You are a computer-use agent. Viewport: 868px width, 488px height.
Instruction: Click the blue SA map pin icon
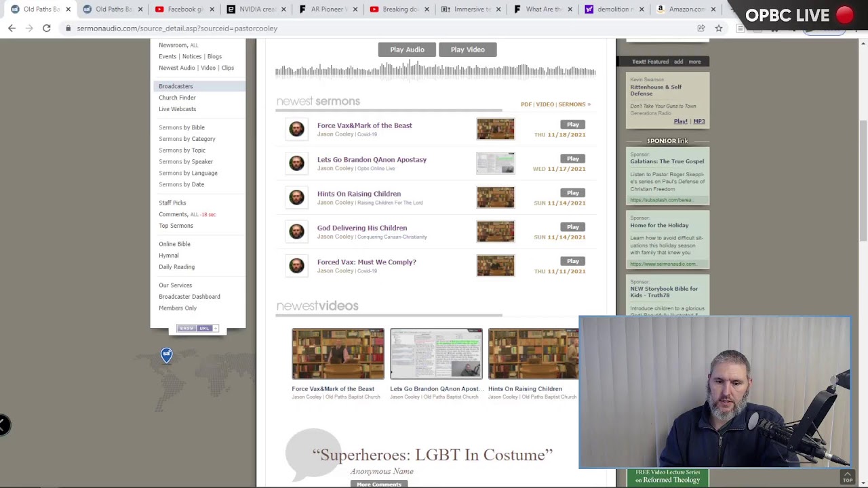(167, 354)
